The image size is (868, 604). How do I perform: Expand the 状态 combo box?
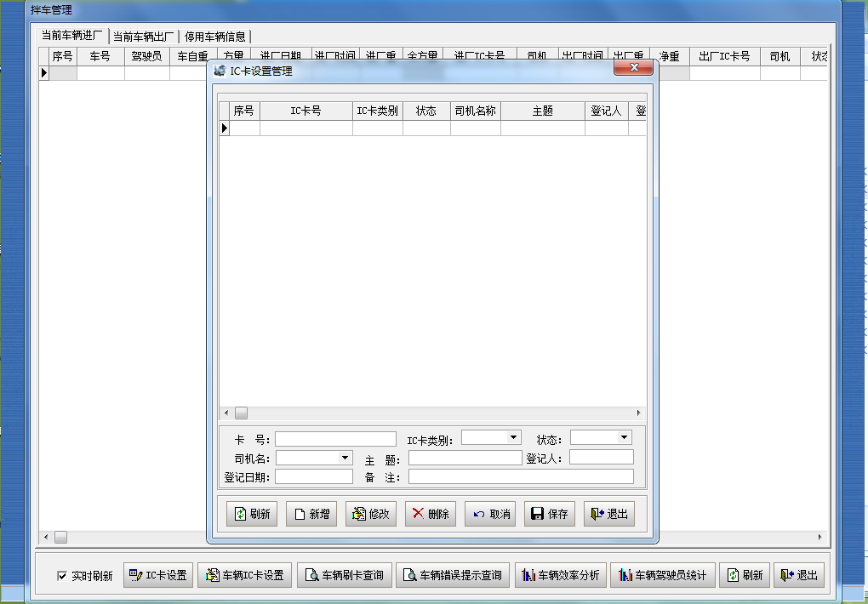(x=624, y=436)
